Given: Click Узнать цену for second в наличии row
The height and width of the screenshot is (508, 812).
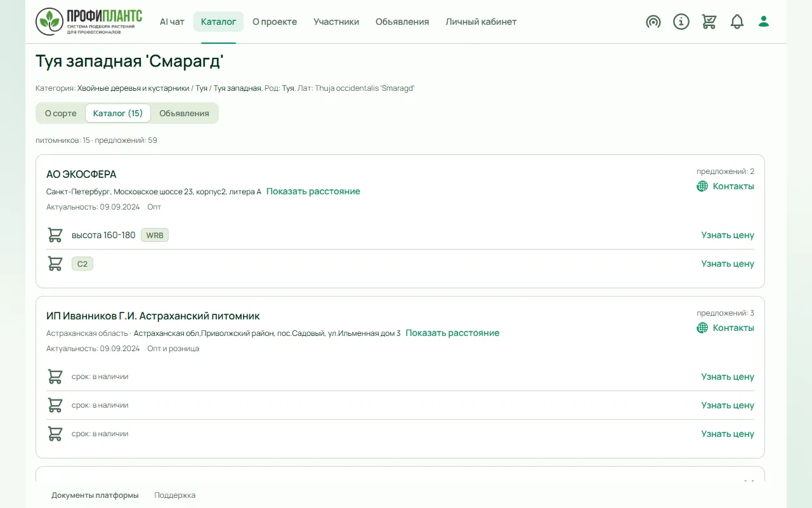Looking at the screenshot, I should 728,405.
